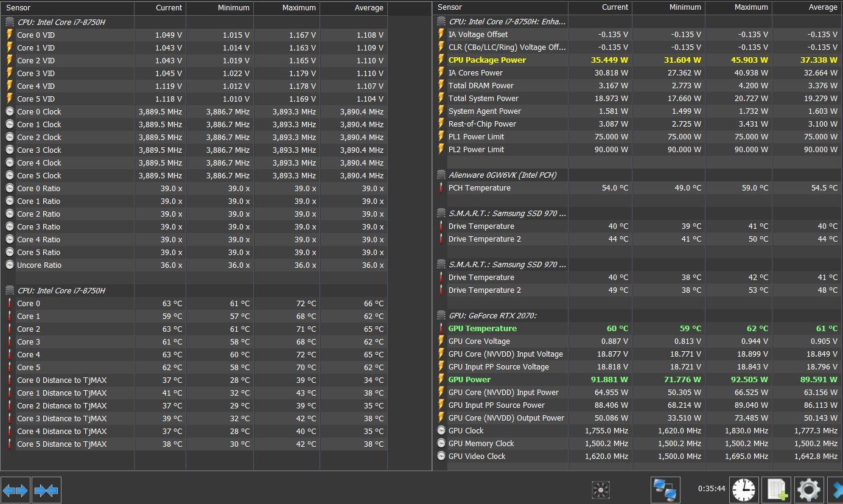Select the GPU Power sensor row
Screen dimensions: 843x504
point(469,380)
